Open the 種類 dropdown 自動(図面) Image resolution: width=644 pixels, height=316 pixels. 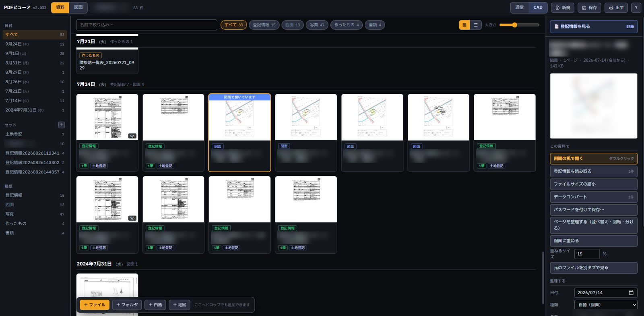[x=606, y=305]
